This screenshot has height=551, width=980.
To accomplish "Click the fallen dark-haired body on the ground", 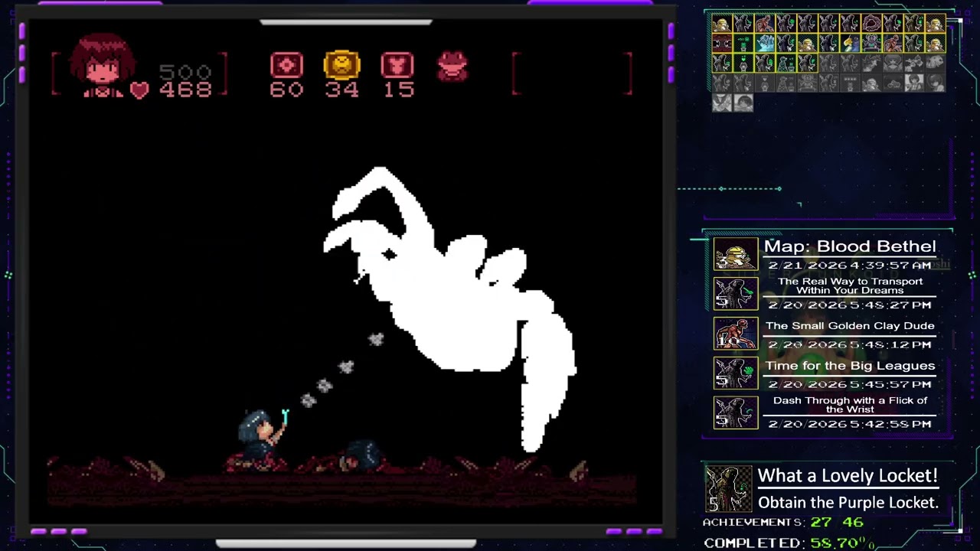I will pos(361,453).
